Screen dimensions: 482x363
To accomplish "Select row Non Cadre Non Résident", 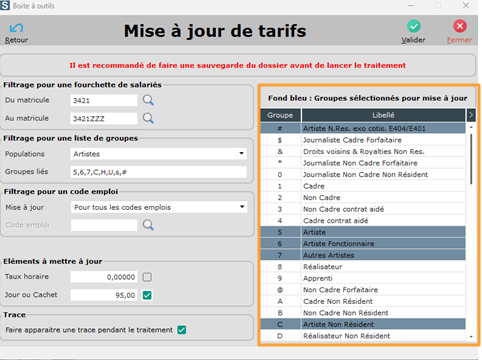I will (363, 313).
